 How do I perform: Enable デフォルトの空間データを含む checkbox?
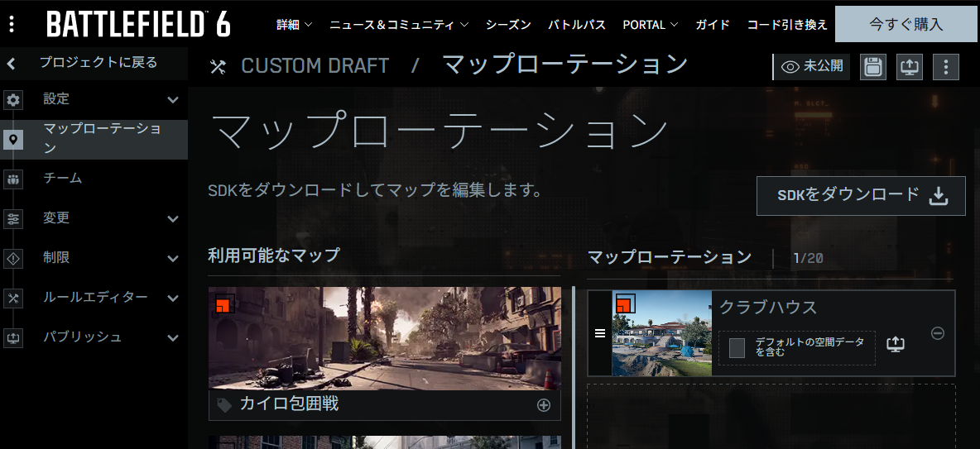pos(737,348)
